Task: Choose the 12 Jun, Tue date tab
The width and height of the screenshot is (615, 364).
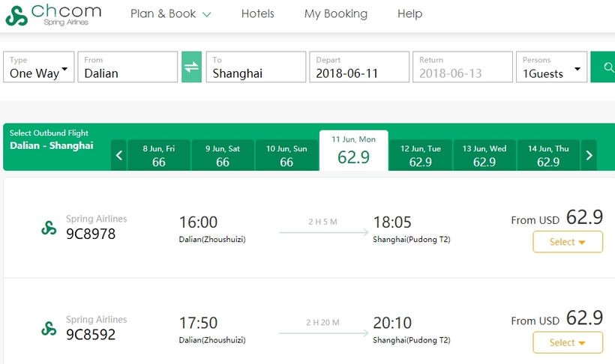Action: (421, 155)
